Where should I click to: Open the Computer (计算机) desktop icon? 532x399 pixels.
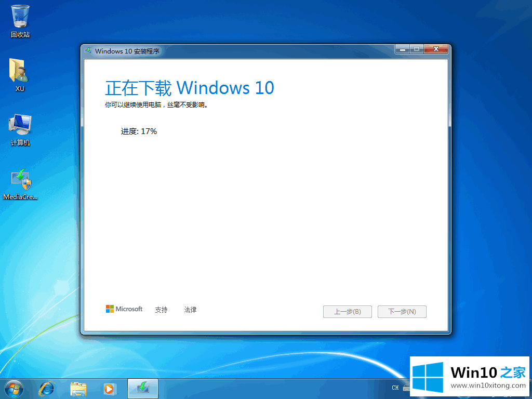pyautogui.click(x=20, y=129)
